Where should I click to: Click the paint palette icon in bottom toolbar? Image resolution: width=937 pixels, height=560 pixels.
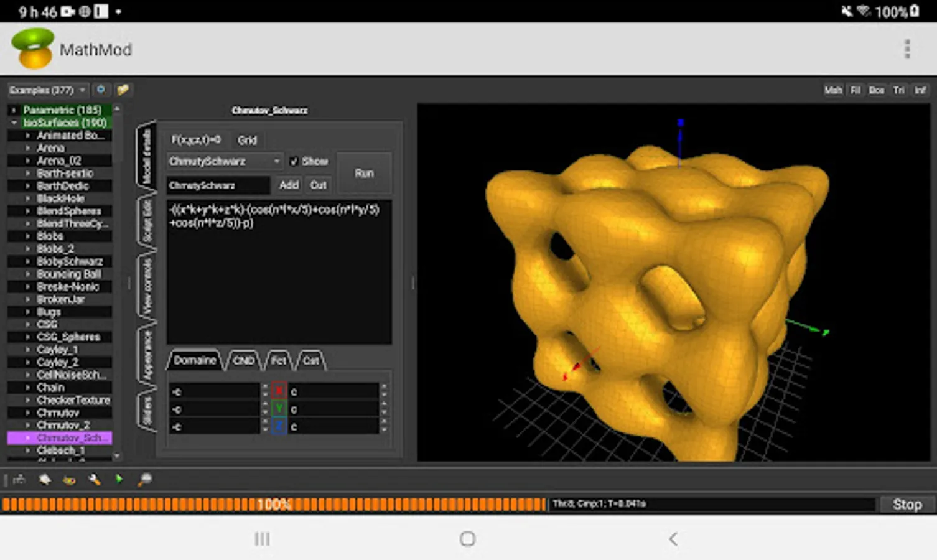(x=69, y=480)
